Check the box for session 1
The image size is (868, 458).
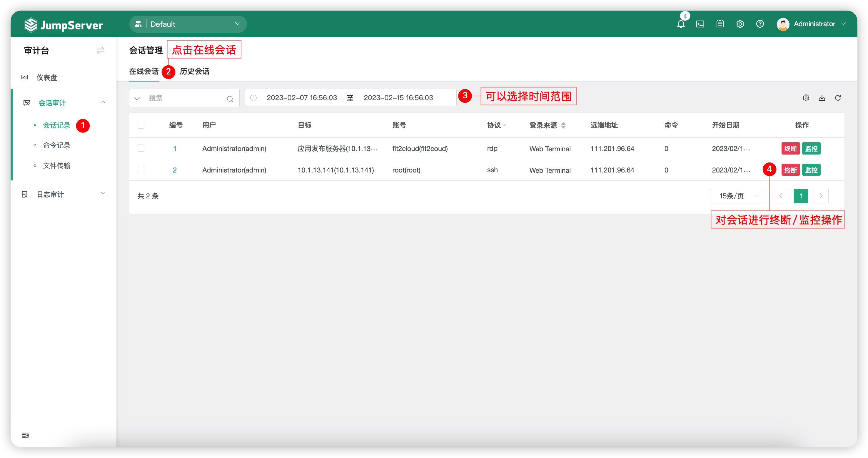tap(141, 148)
